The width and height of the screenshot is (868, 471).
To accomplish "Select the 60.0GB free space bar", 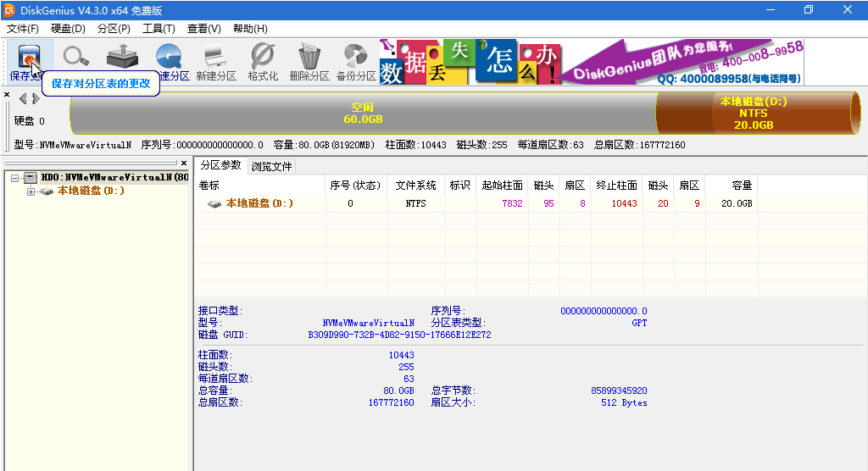I will tap(363, 113).
